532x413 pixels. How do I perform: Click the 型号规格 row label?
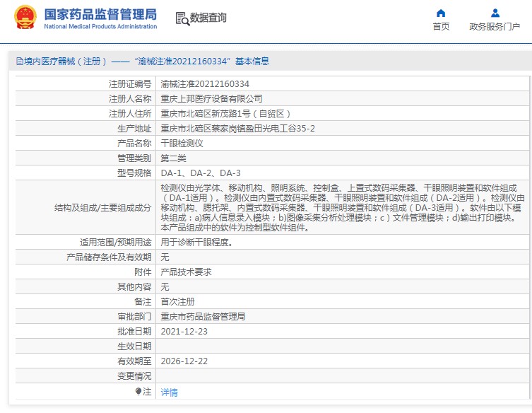(134, 173)
